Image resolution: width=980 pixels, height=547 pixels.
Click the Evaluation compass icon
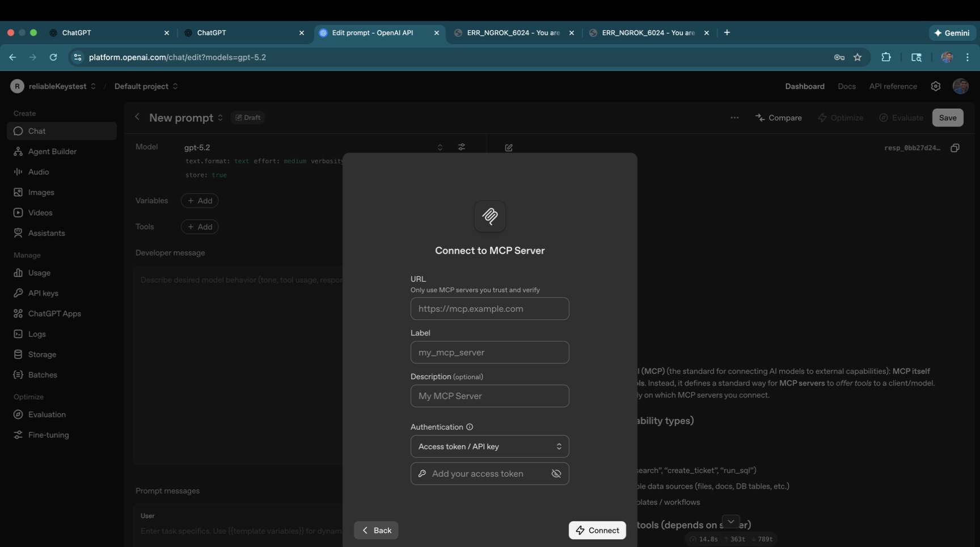tap(18, 414)
